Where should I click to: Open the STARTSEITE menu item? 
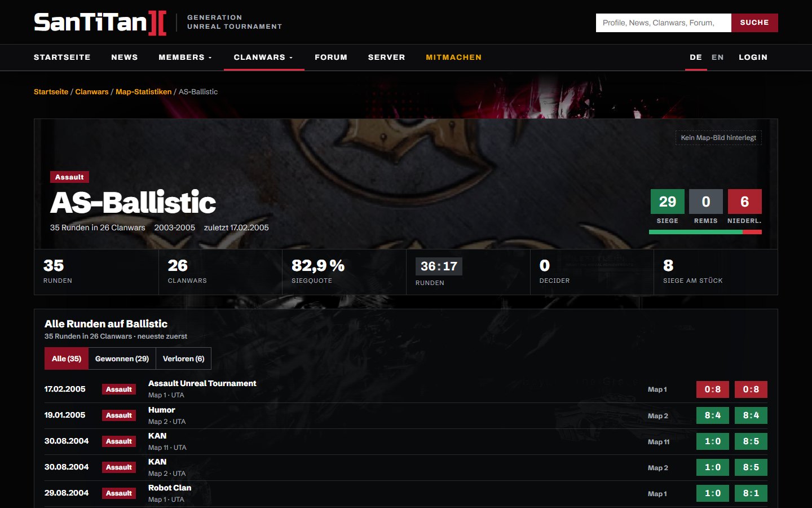click(62, 57)
